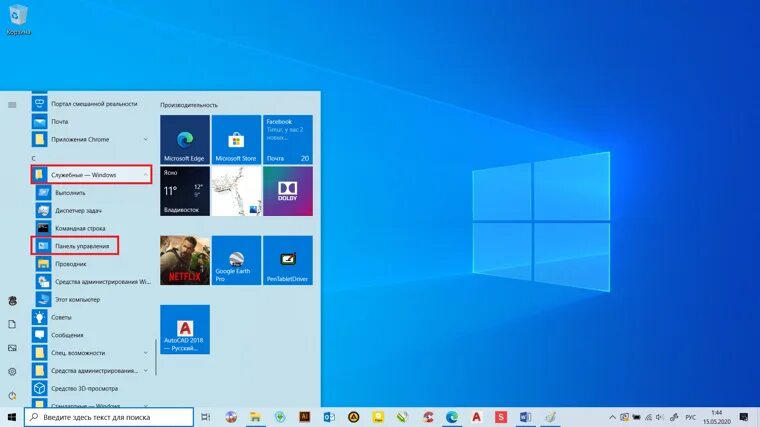This screenshot has width=760, height=427.
Task: Open the clock showing 15.05.2020
Action: pyautogui.click(x=717, y=417)
